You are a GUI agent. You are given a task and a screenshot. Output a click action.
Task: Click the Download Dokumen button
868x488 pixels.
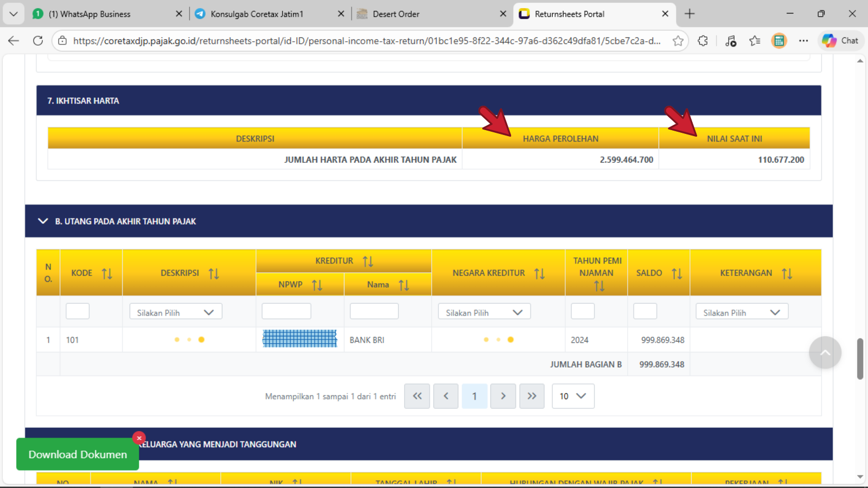[78, 454]
